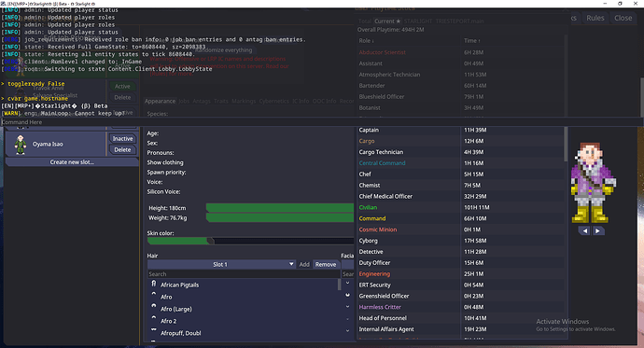644x348 pixels.
Task: Click the Detective role row
Action: (x=460, y=252)
